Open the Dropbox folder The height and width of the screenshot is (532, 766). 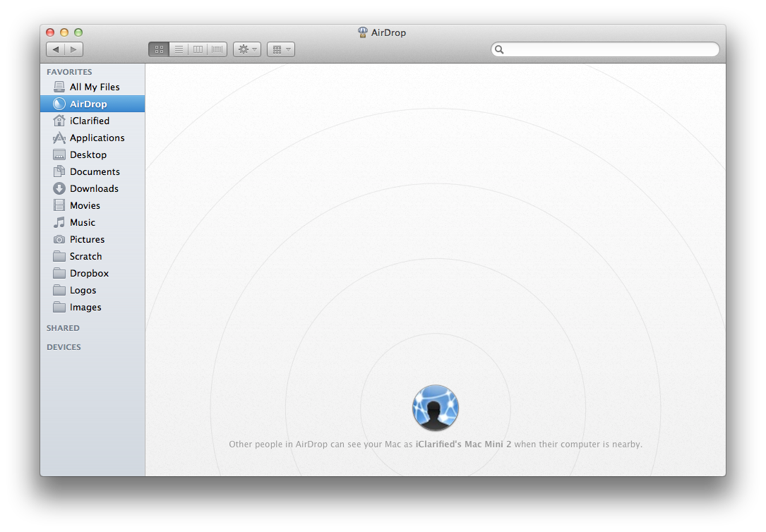(x=92, y=273)
